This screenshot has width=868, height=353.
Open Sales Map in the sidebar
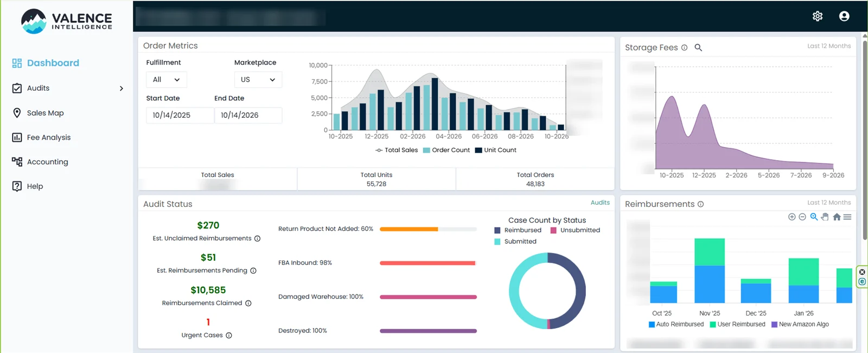point(46,113)
